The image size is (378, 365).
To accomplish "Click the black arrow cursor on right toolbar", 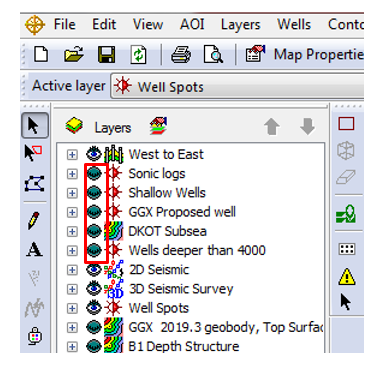I will [345, 301].
